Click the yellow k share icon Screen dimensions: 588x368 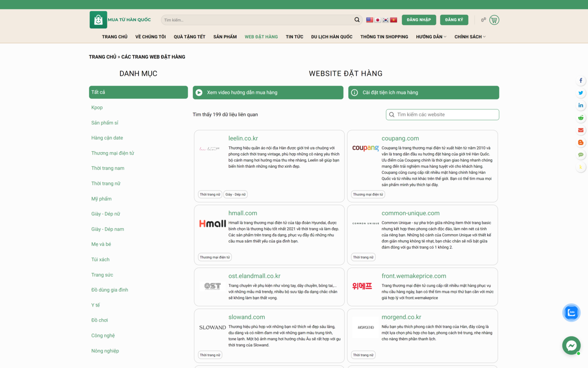(581, 167)
